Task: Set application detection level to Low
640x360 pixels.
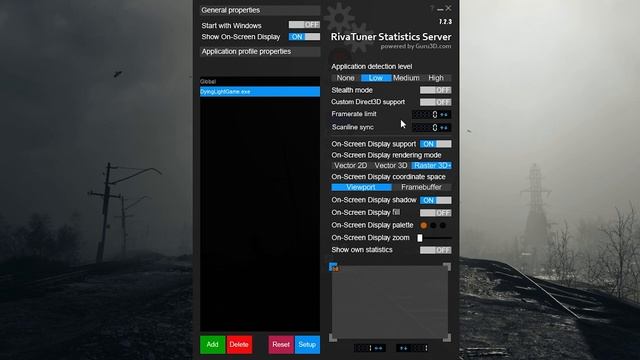Action: click(376, 78)
